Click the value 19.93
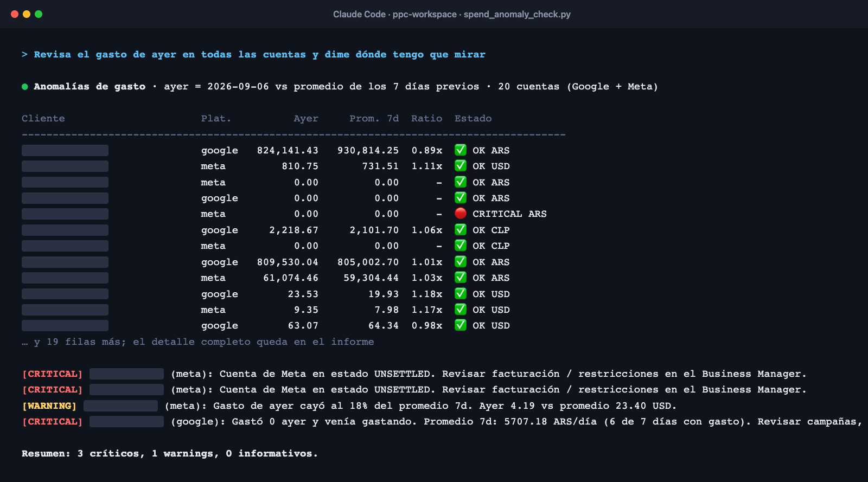This screenshot has height=482, width=868. pyautogui.click(x=384, y=294)
